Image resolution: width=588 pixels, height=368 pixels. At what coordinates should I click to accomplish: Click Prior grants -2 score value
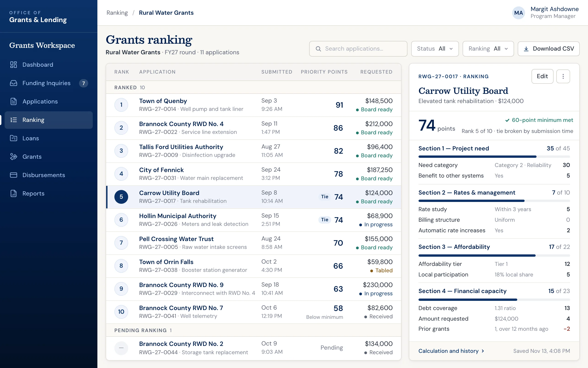567,329
